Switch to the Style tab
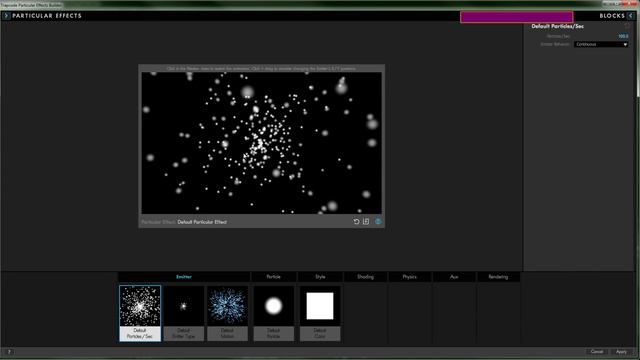 pyautogui.click(x=320, y=277)
